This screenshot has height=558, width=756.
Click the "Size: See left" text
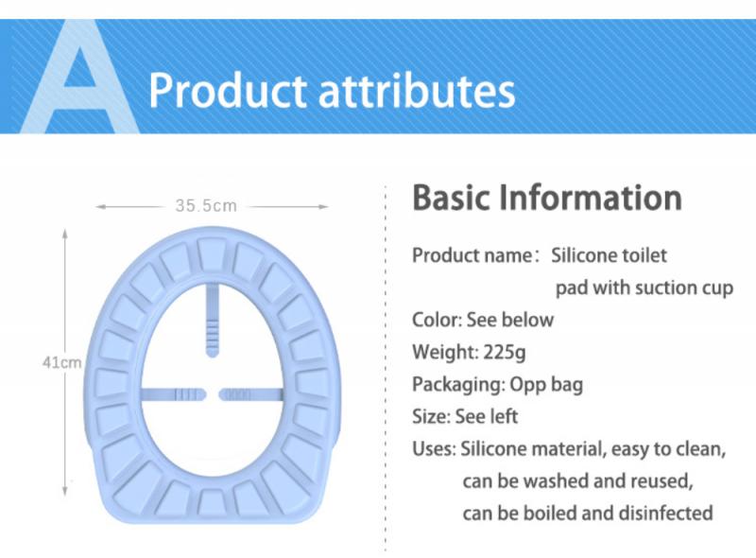[465, 417]
